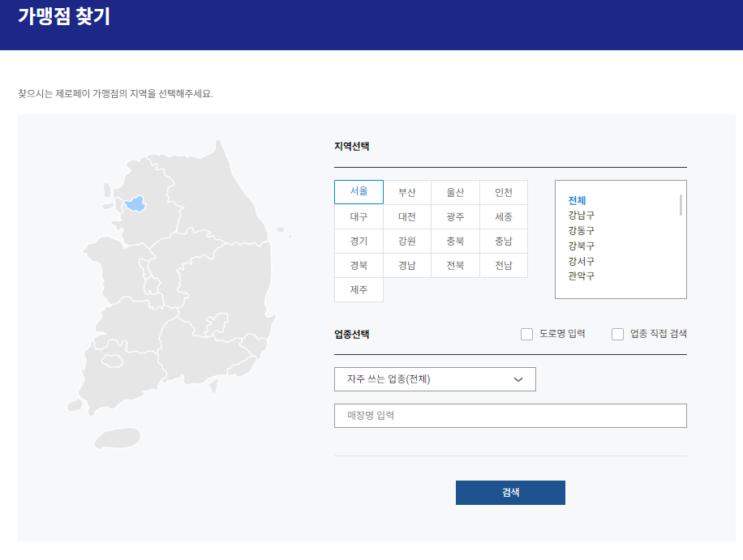Viewport: 743px width, 560px height.
Task: Pick 전북 region
Action: point(455,266)
